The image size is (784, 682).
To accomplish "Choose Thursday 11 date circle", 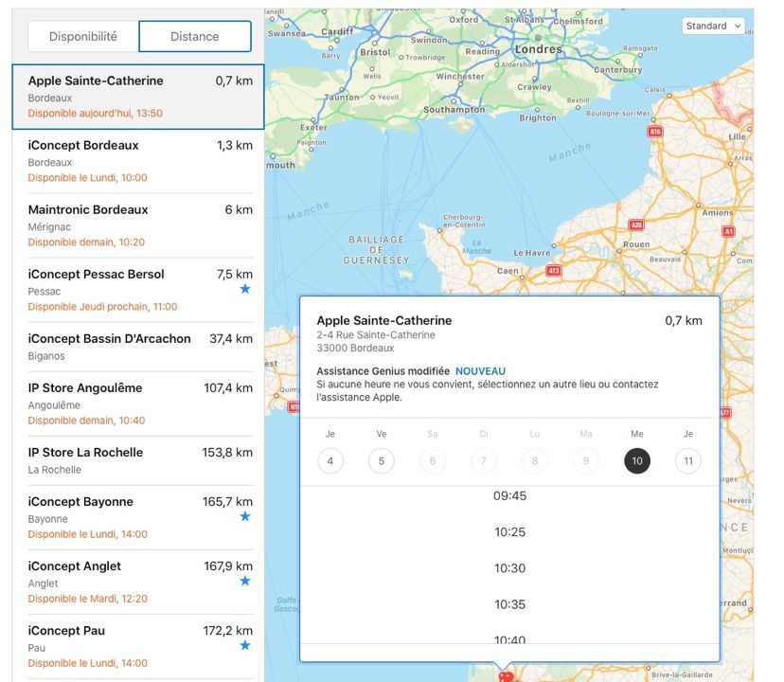I will point(688,461).
